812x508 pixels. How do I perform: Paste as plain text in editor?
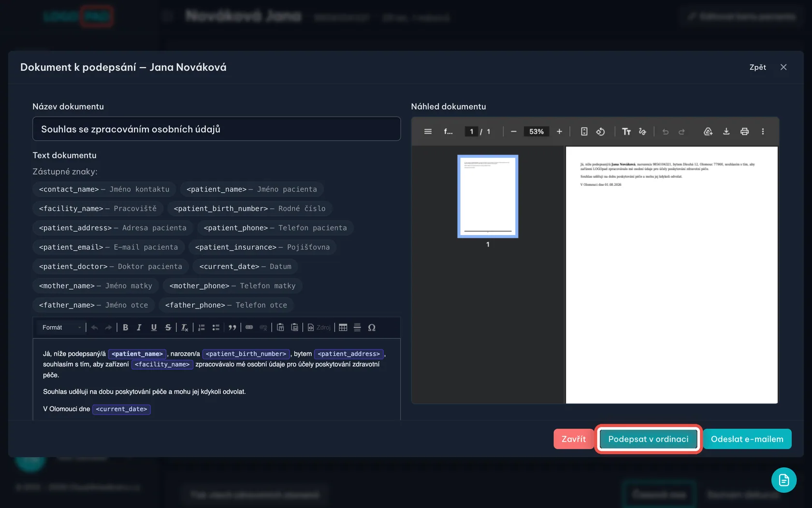click(280, 328)
